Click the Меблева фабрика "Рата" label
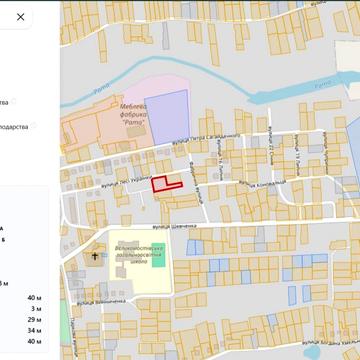Image resolution: width=360 pixels, height=360 pixels. (x=133, y=115)
